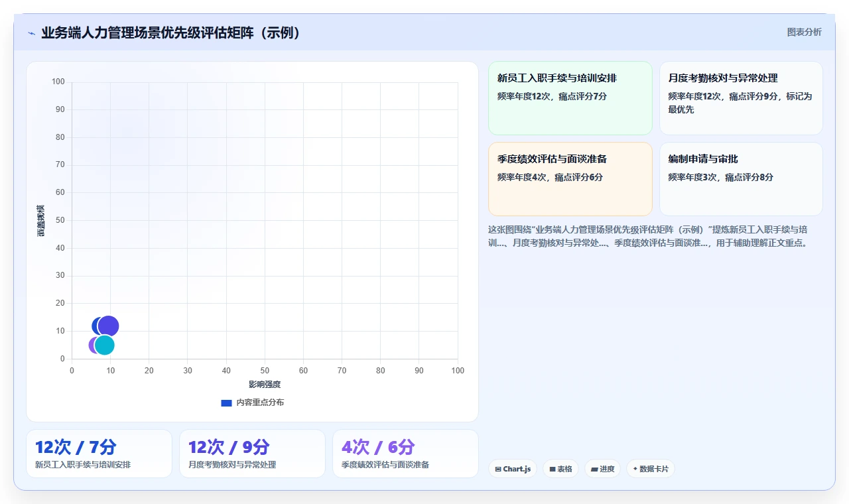This screenshot has height=504, width=849.
Task: Click the y-axis tick label 50
Action: point(60,220)
